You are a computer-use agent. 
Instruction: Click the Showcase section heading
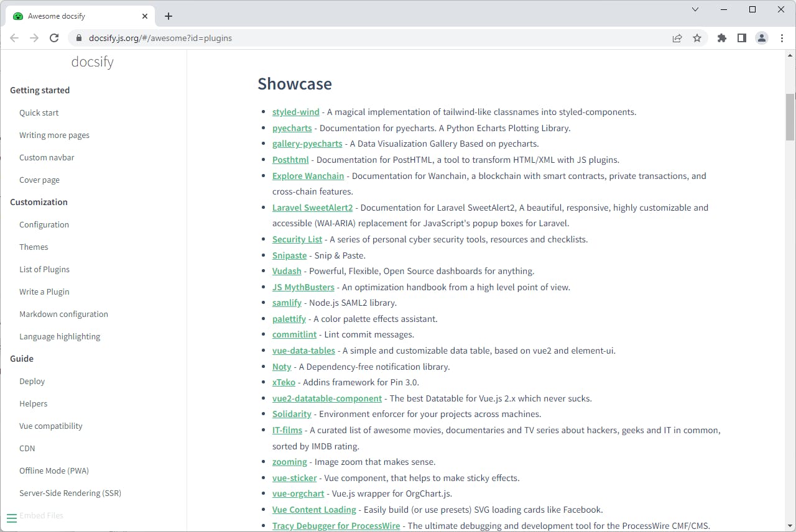tap(295, 84)
